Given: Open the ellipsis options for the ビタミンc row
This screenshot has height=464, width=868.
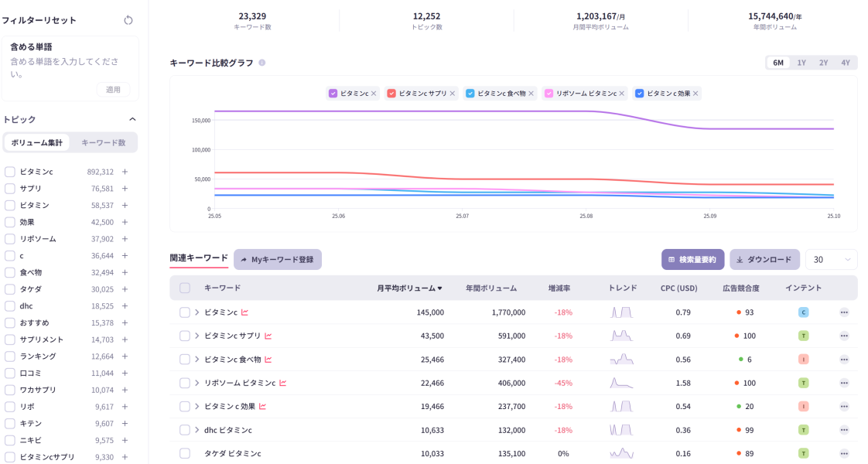Looking at the screenshot, I should (x=844, y=312).
